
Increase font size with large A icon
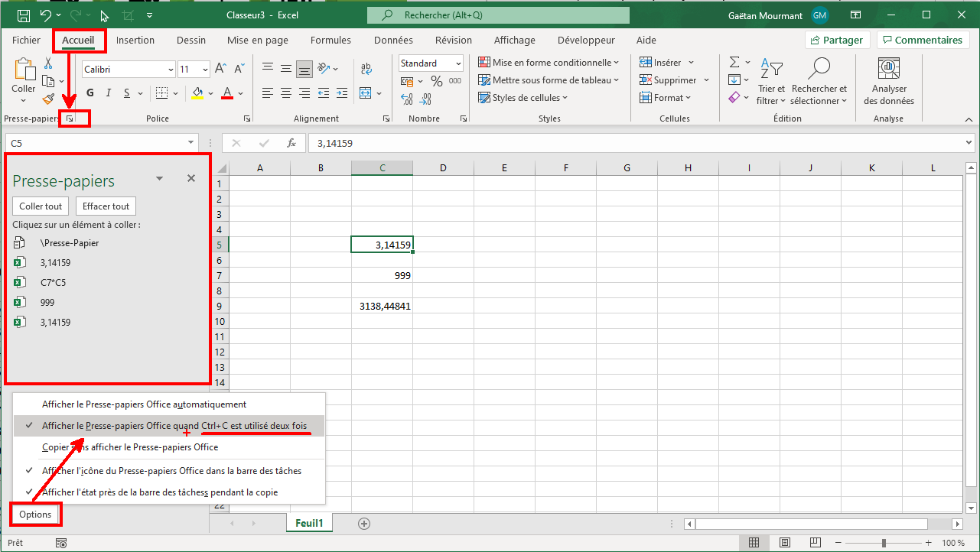[x=220, y=70]
